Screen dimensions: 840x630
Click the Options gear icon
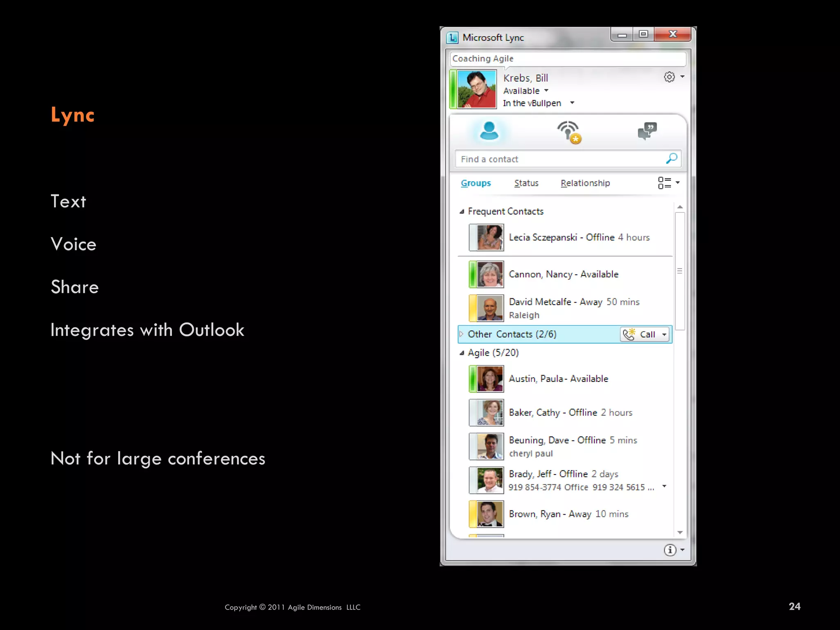tap(669, 77)
